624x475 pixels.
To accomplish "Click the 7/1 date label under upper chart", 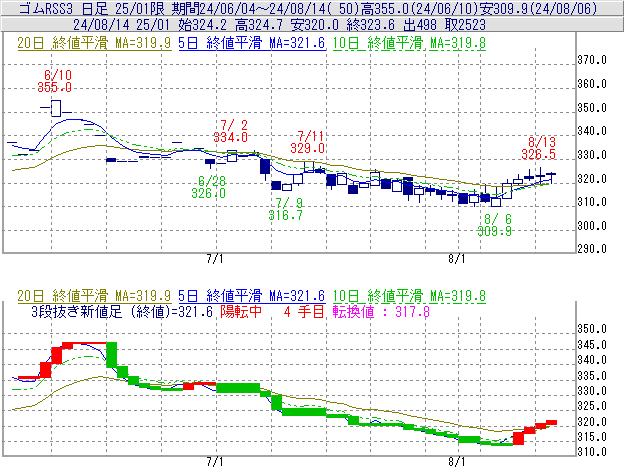I will (215, 259).
